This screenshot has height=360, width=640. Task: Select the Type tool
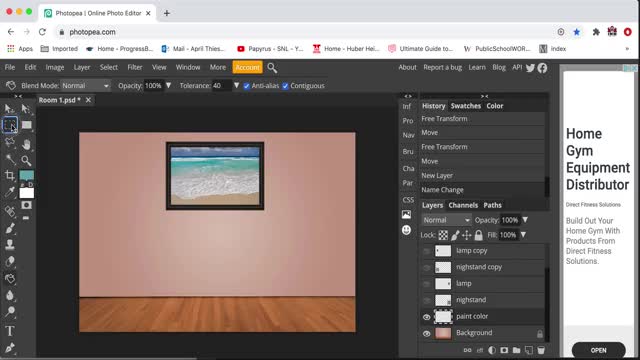coord(10,331)
